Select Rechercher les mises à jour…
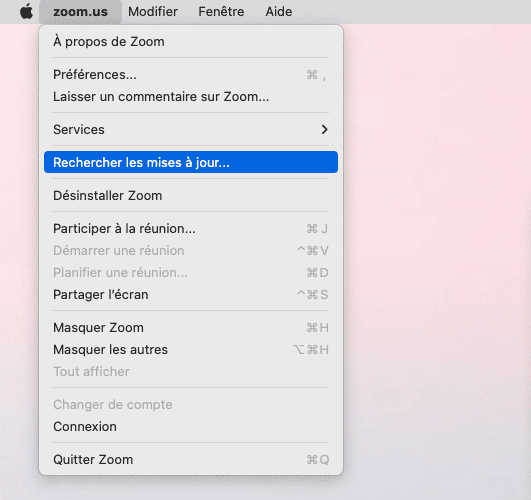The image size is (531, 500). [191, 162]
